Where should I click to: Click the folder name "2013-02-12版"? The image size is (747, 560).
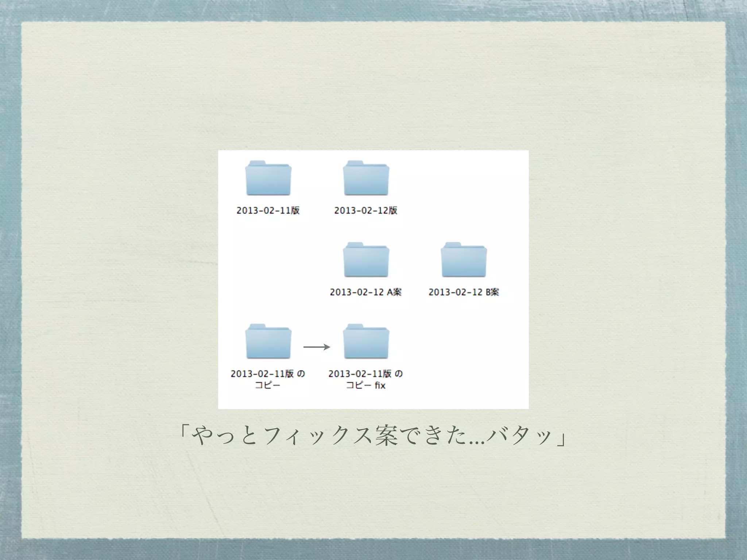pyautogui.click(x=366, y=210)
